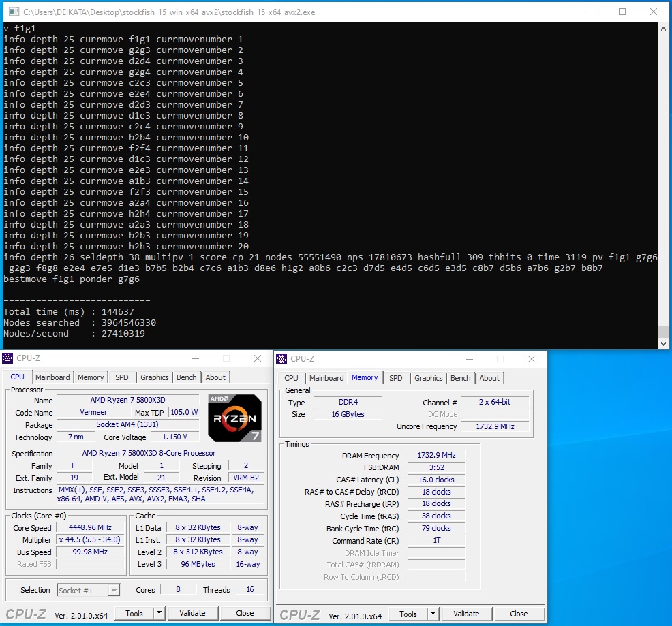This screenshot has height=626, width=672.
Task: Maximize the Stockfish console window
Action: click(622, 12)
